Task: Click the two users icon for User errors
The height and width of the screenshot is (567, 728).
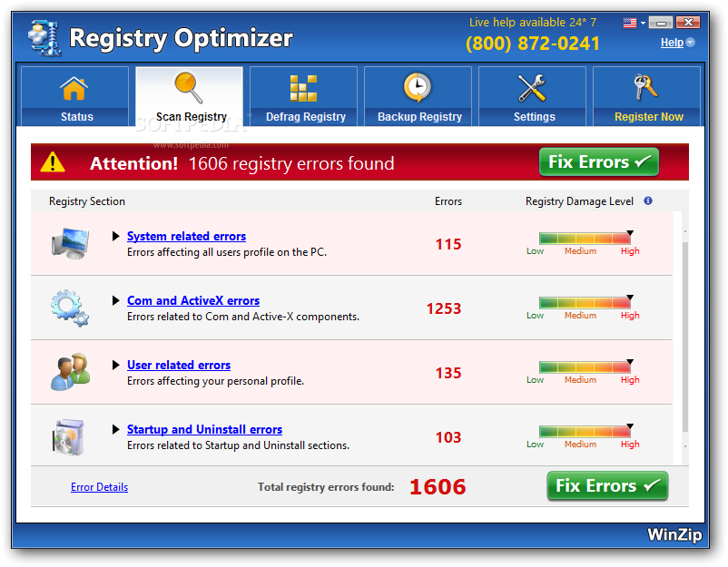Action: point(70,372)
